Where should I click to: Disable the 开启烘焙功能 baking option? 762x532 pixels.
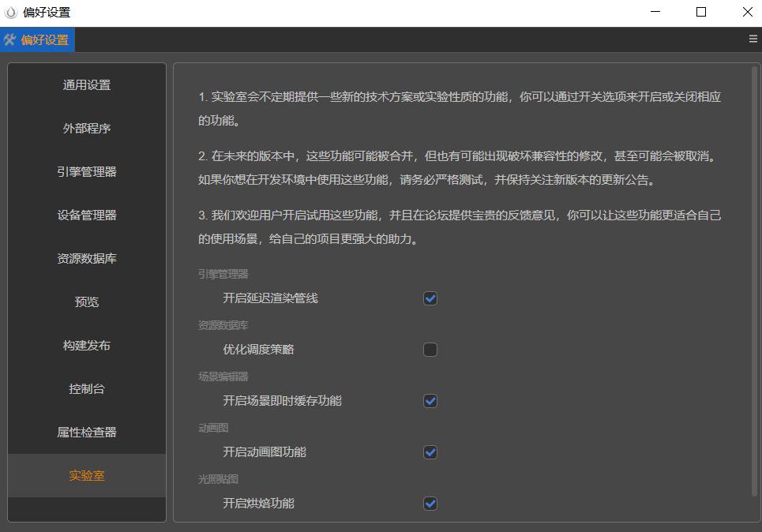click(x=430, y=503)
